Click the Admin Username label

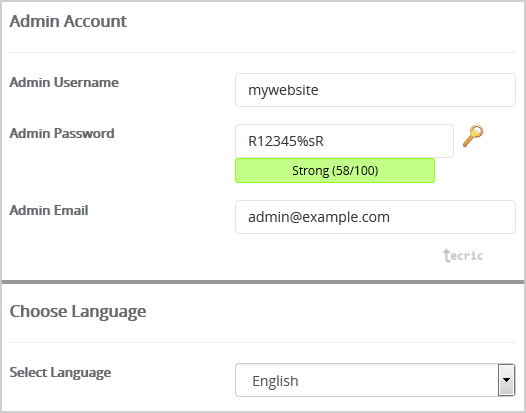pos(64,83)
